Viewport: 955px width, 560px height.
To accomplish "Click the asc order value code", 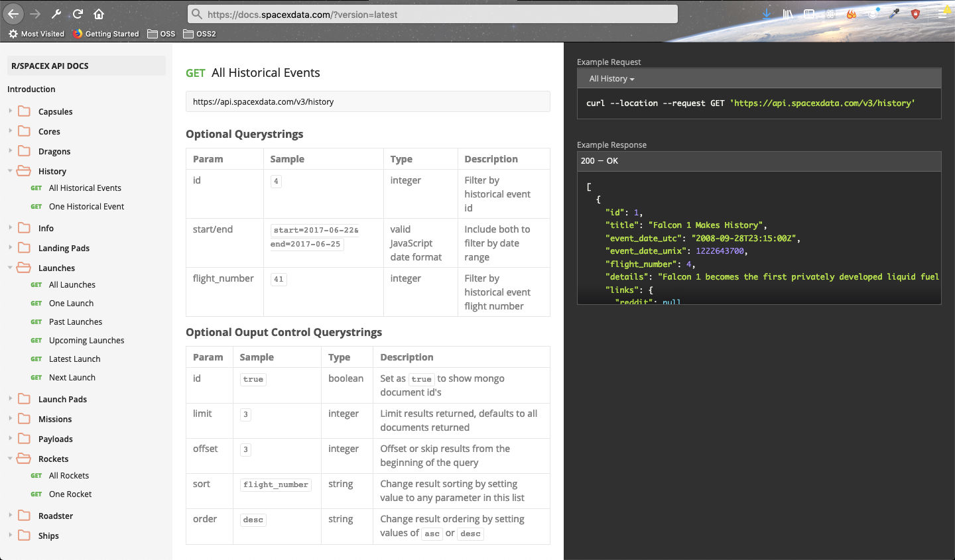I will [x=432, y=534].
